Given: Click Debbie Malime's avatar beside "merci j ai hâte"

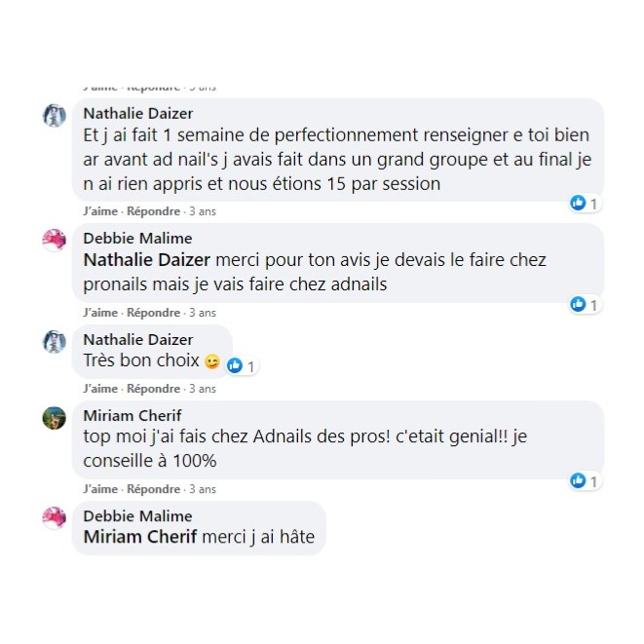Looking at the screenshot, I should point(55,517).
